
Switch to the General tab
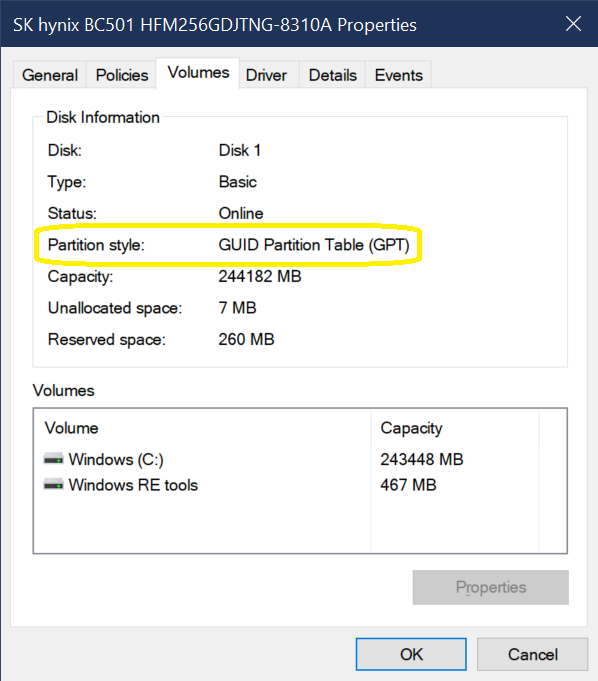click(x=50, y=75)
